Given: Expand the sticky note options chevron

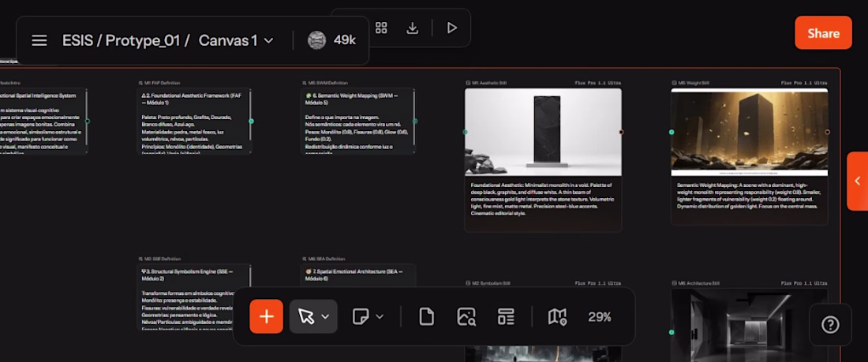Looking at the screenshot, I should (x=380, y=316).
